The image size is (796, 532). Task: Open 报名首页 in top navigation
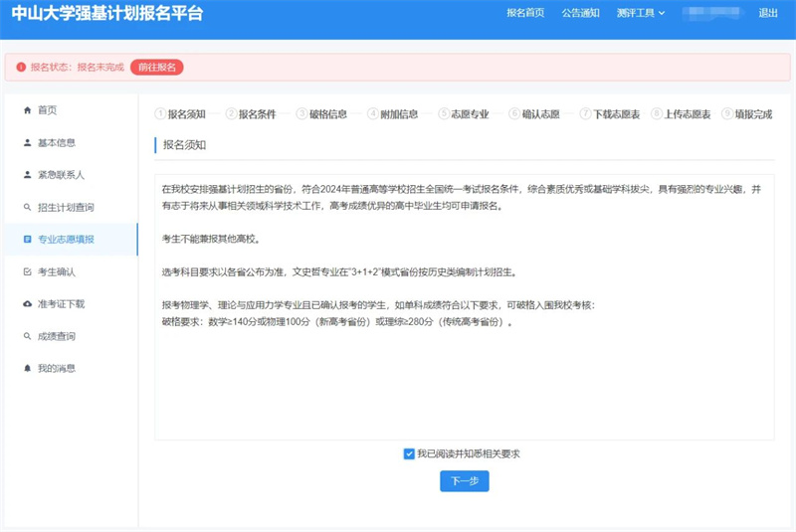click(x=525, y=13)
